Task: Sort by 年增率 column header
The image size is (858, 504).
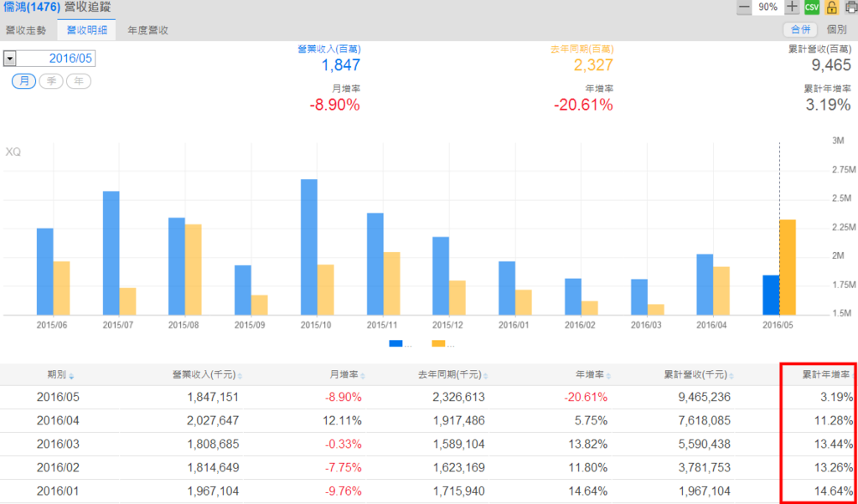Action: click(x=592, y=375)
